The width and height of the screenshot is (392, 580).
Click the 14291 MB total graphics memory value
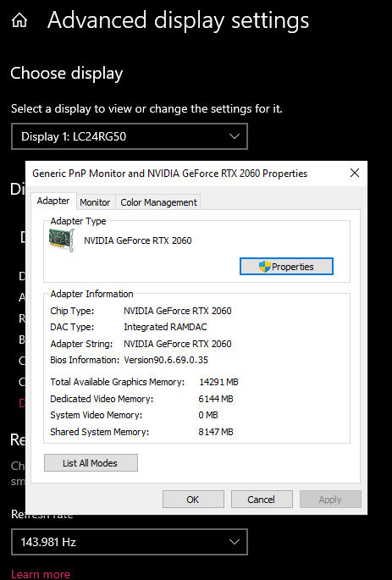(218, 382)
